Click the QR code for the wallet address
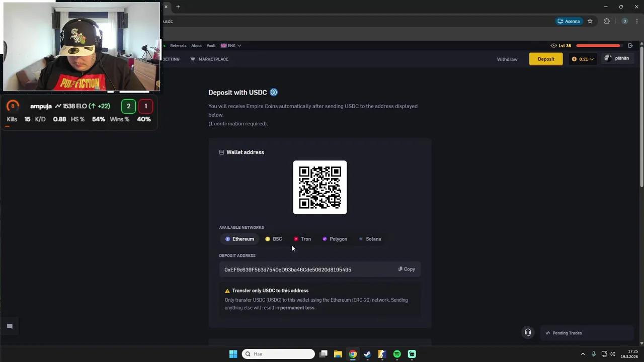This screenshot has width=644, height=362. 320,187
